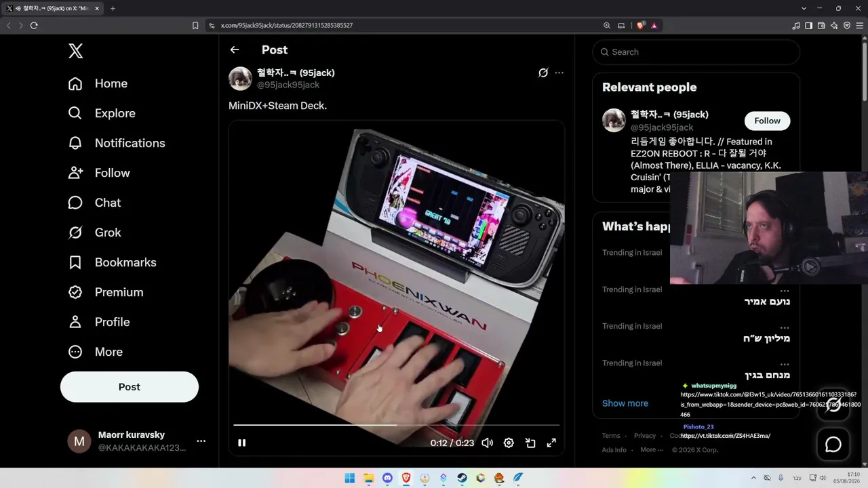
Task: Enter fullscreen video mode
Action: click(552, 443)
